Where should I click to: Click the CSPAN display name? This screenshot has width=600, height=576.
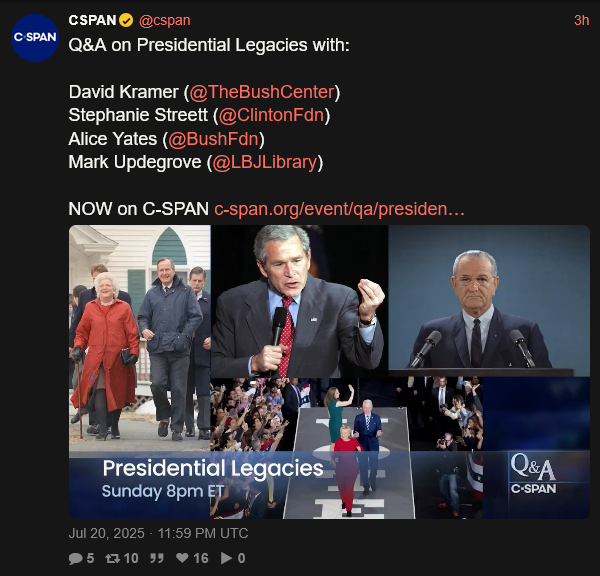click(x=92, y=20)
